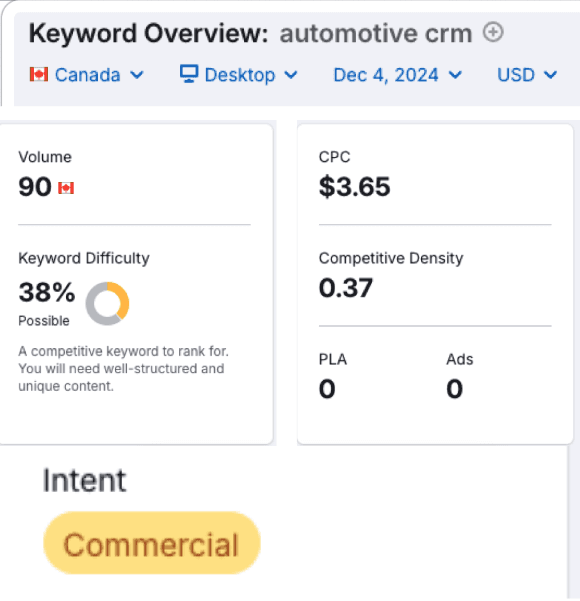
Task: Click the Keyword Overview heading text
Action: tap(148, 34)
